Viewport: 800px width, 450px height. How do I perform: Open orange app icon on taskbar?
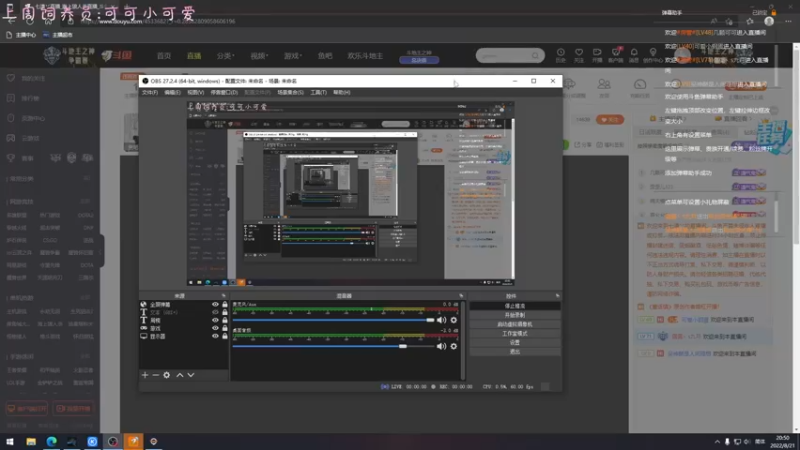pos(133,441)
